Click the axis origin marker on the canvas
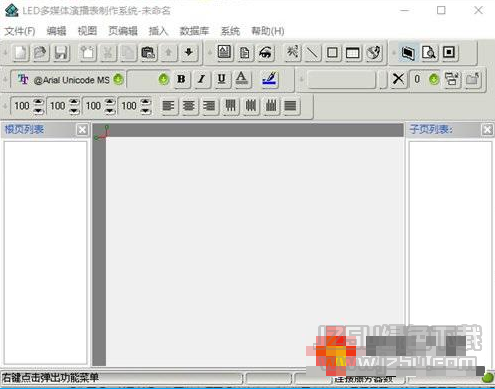 click(x=102, y=132)
